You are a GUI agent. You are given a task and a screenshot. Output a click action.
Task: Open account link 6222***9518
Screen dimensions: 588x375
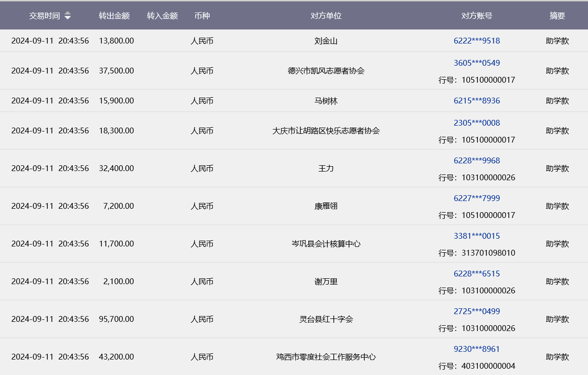[476, 41]
